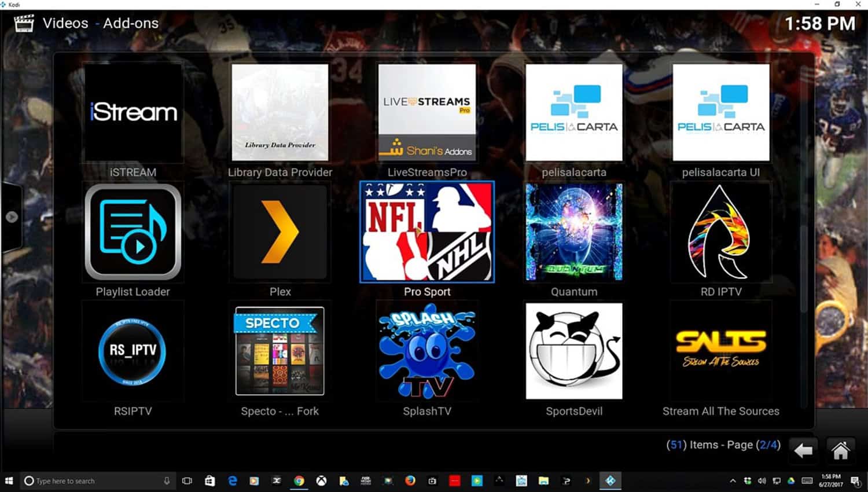Open Task View from the taskbar
The height and width of the screenshot is (492, 868).
pos(187,480)
